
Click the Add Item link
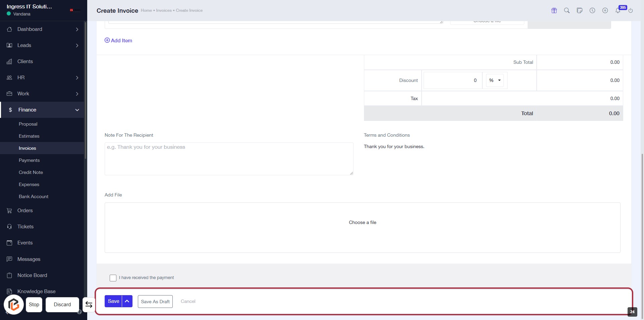click(x=118, y=41)
